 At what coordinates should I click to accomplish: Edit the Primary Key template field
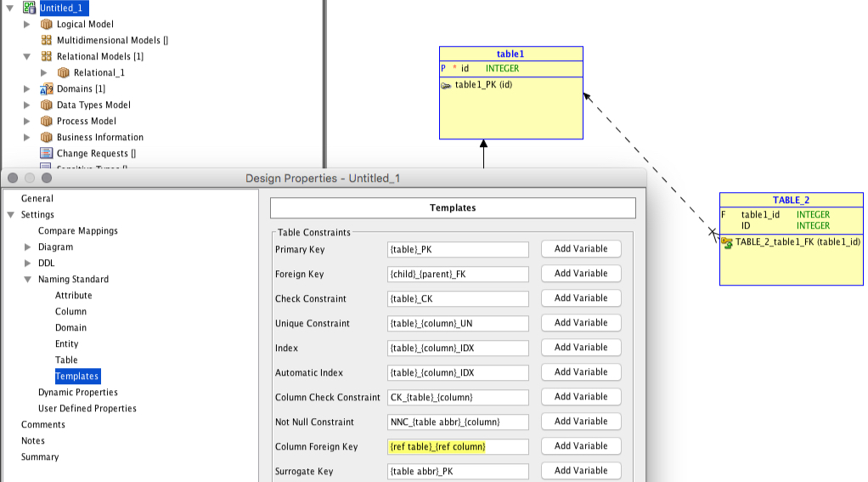tap(458, 250)
